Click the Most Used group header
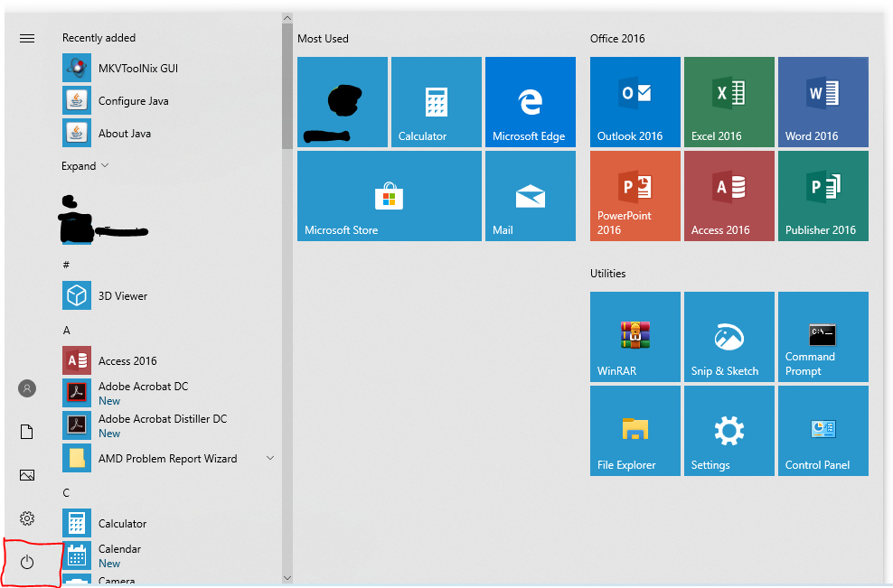The height and width of the screenshot is (588, 893). 323,39
